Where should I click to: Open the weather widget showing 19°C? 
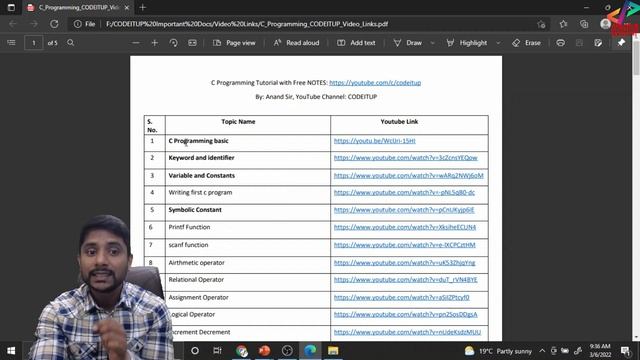click(498, 351)
